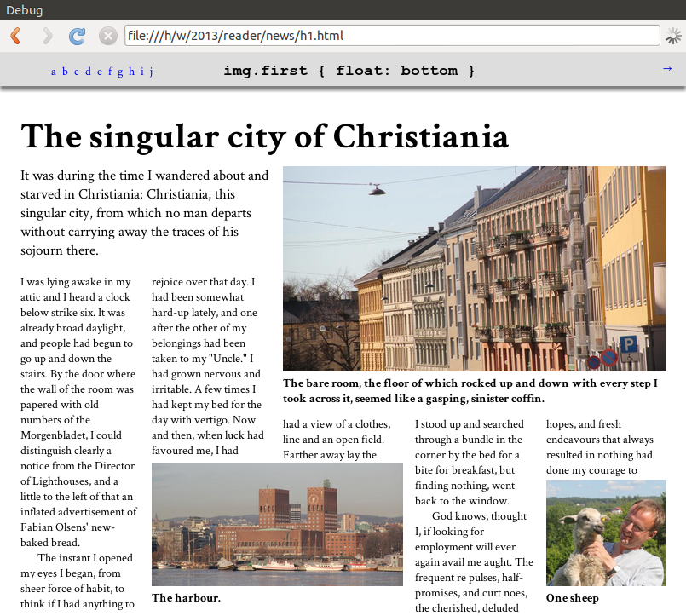The image size is (686, 616).
Task: Click the caption 'The harbour.'
Action: 186,598
